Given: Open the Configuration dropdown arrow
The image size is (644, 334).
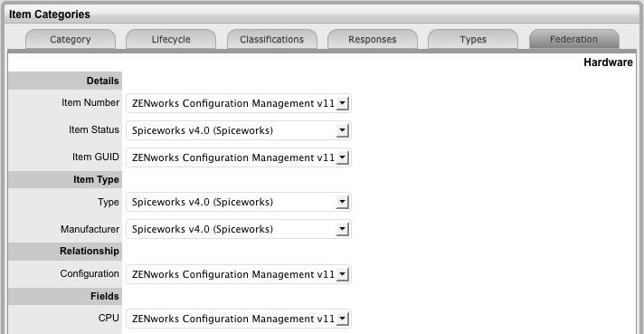Looking at the screenshot, I should click(x=342, y=274).
